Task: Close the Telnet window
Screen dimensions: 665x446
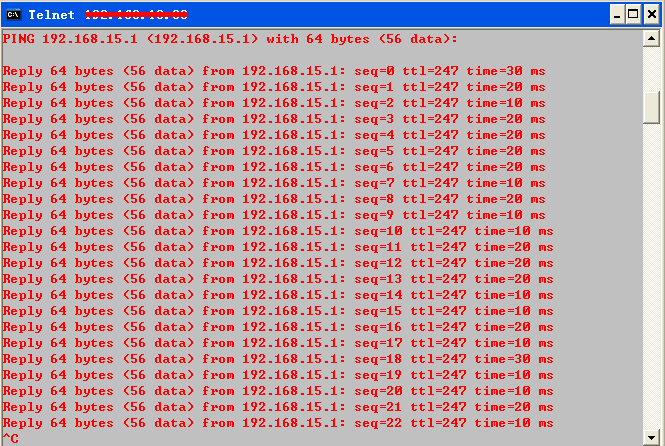Action: 652,15
